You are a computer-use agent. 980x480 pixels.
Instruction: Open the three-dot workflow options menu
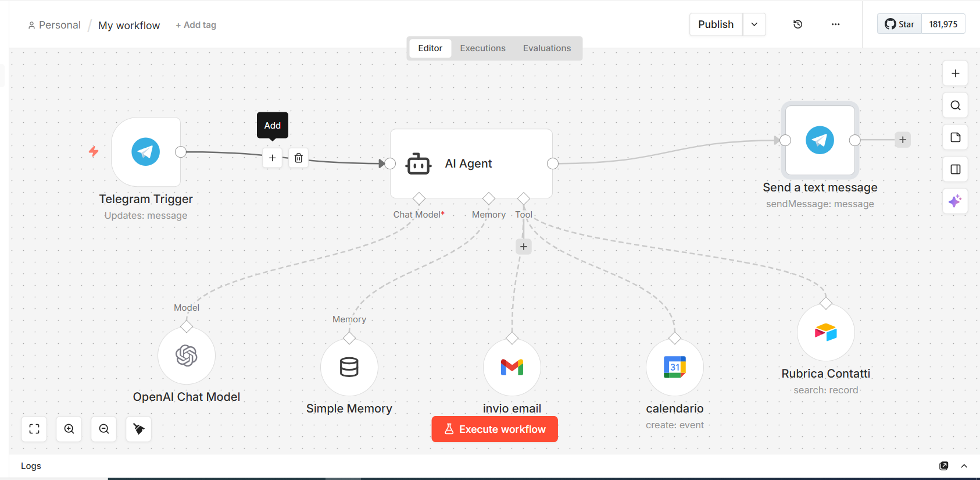click(836, 24)
